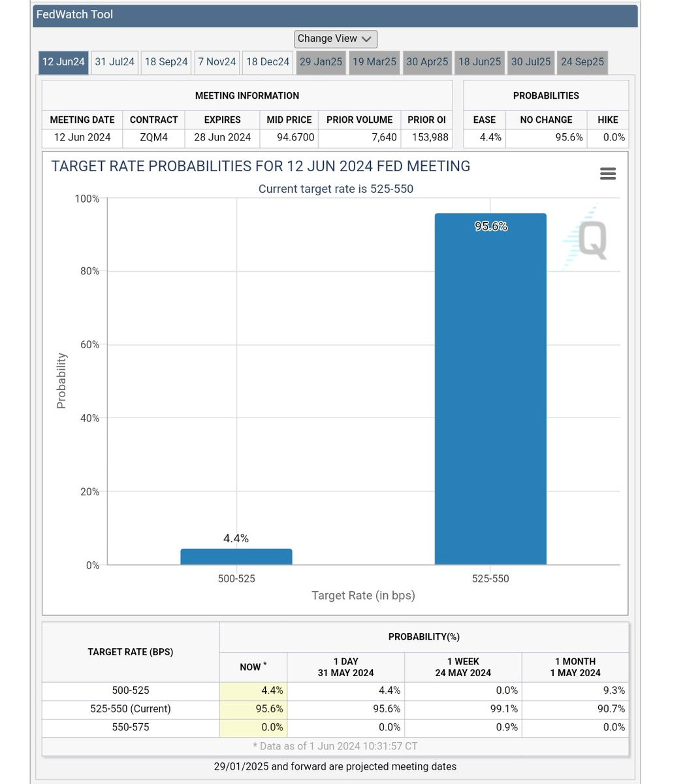
Task: Select the 30 Jul25 tab
Action: click(x=531, y=62)
